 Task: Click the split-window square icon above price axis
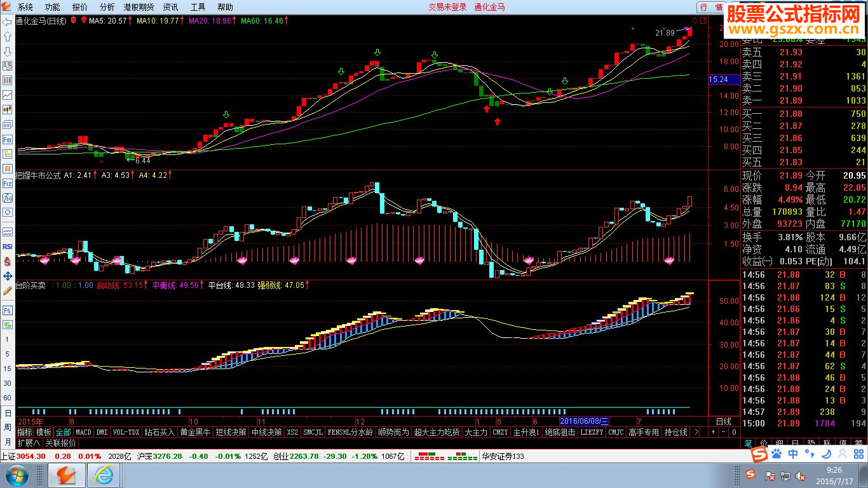coord(703,21)
